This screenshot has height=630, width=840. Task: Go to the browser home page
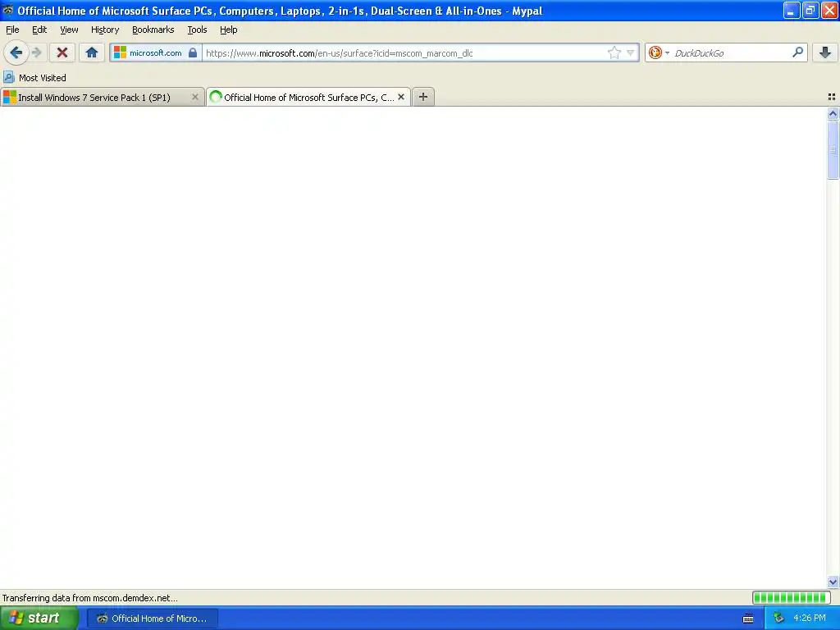pyautogui.click(x=92, y=52)
